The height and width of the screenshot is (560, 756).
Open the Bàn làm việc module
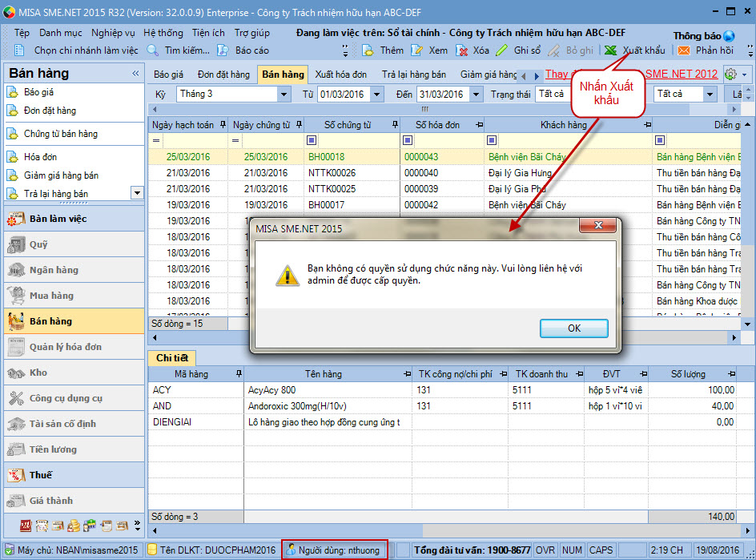[74, 219]
